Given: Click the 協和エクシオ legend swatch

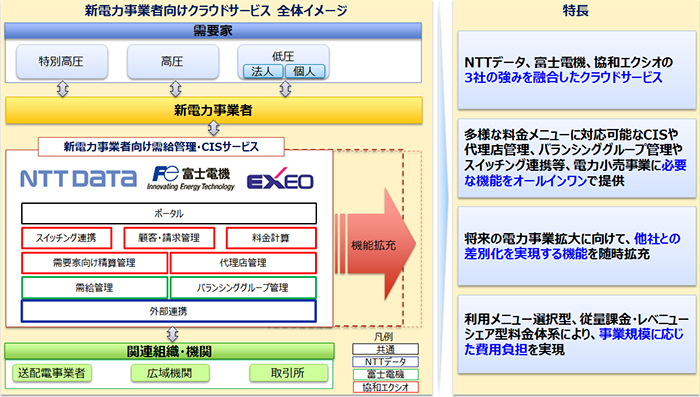Looking at the screenshot, I should 385,387.
